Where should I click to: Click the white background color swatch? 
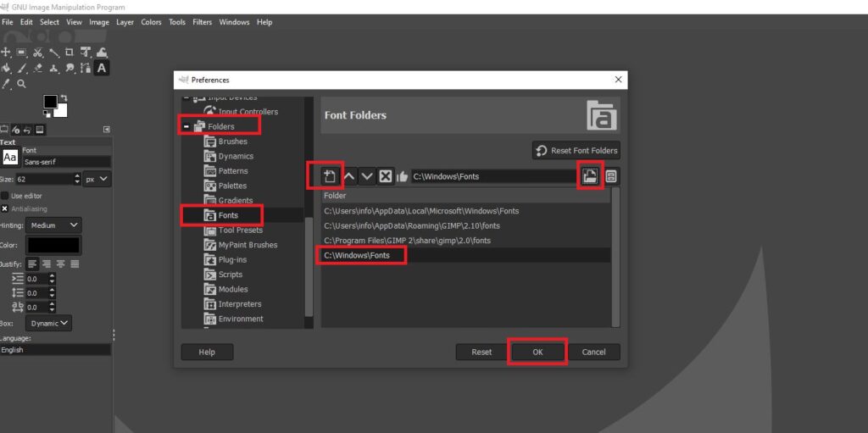coord(61,111)
